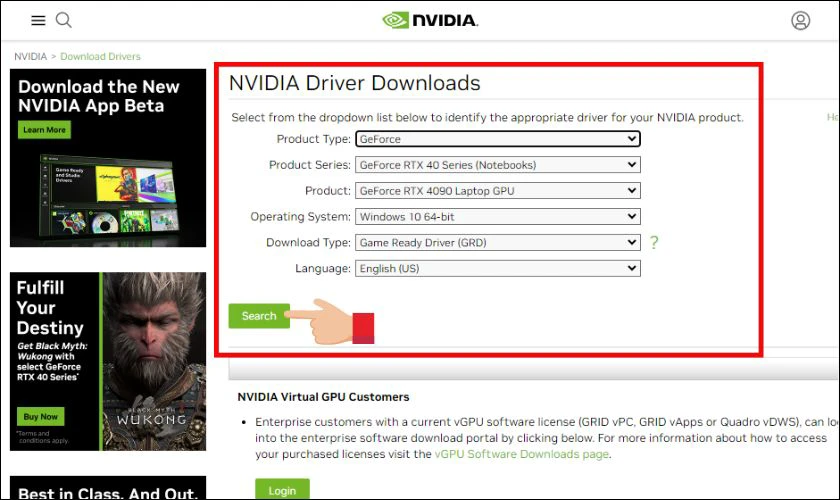Expand the Product Type dropdown
This screenshot has height=500, width=840.
click(498, 139)
